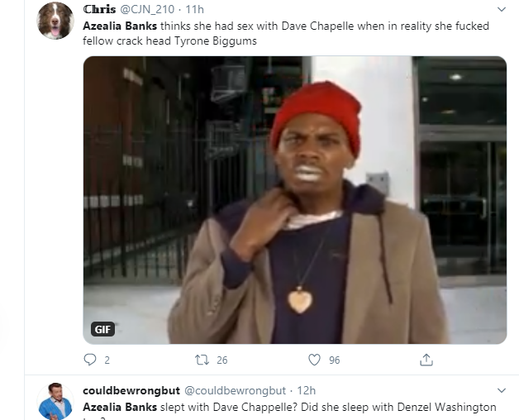Like Chris's tweet with the heart icon

(314, 360)
